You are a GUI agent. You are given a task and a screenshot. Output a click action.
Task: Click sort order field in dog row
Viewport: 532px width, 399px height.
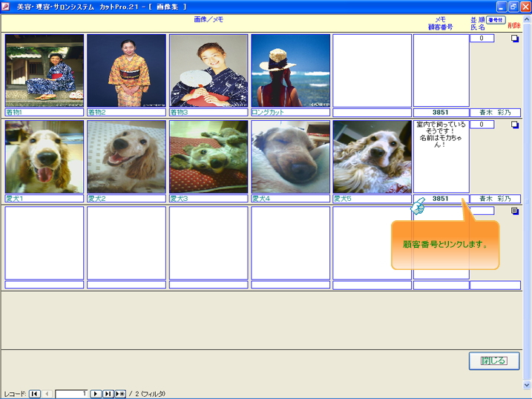(x=482, y=125)
